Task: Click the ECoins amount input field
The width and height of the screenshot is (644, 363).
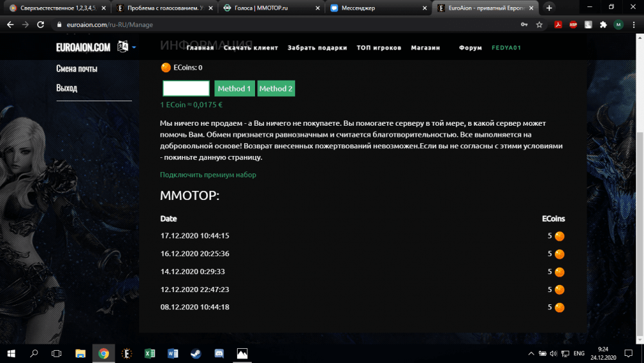Action: click(186, 88)
